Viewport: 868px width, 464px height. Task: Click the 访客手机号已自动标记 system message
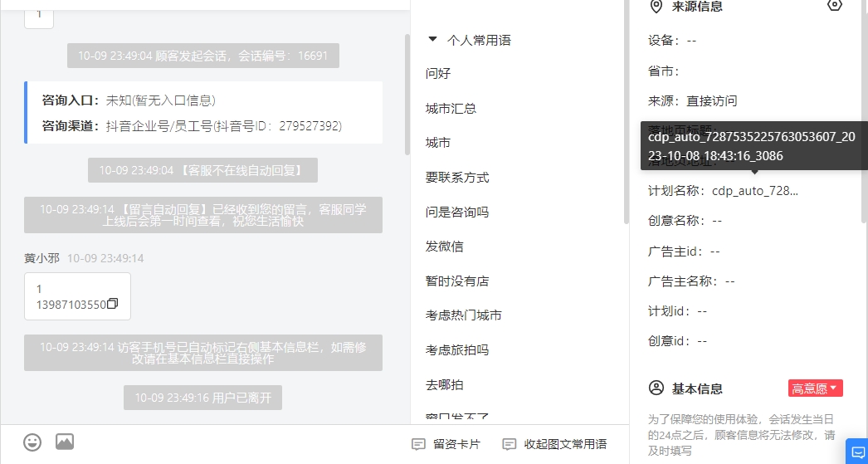203,353
